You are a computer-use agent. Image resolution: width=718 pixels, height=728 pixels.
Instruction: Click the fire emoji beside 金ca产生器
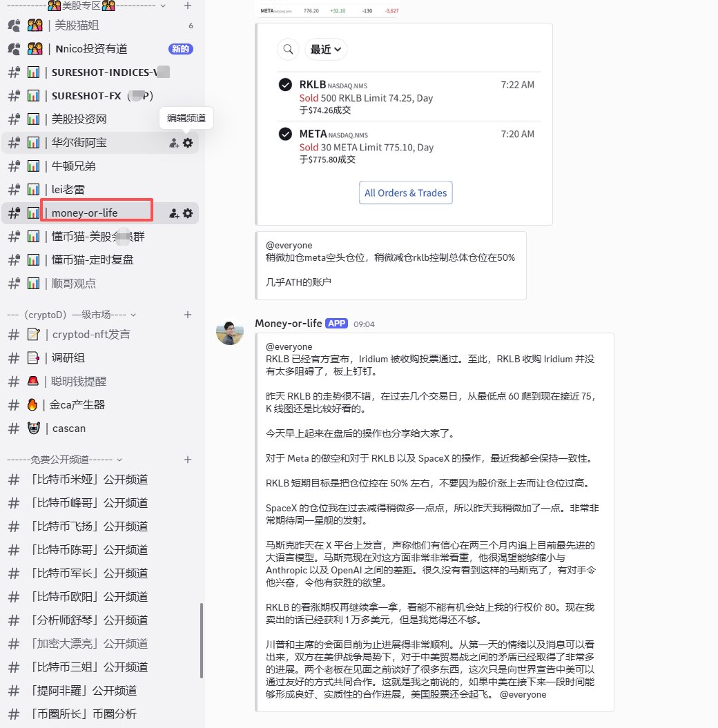(32, 405)
